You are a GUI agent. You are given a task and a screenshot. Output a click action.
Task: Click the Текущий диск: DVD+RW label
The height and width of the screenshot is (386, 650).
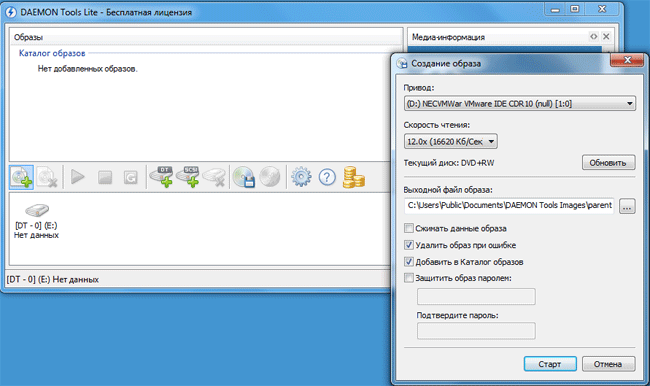(449, 163)
